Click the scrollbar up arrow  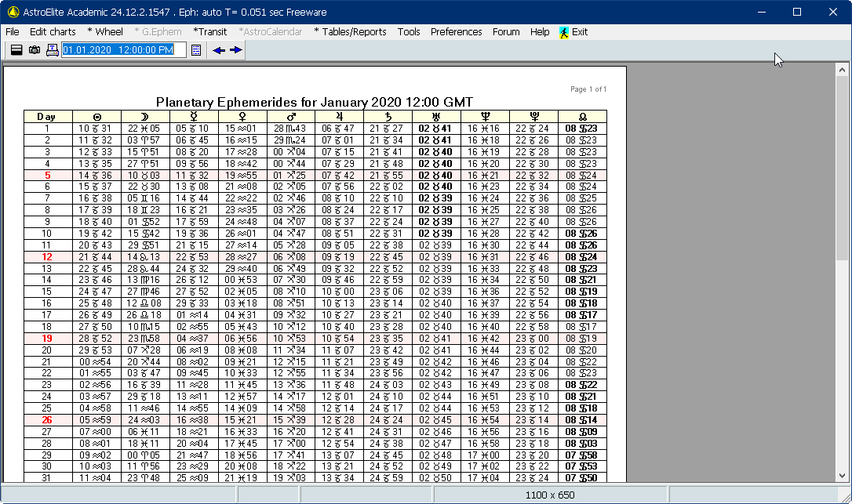842,70
